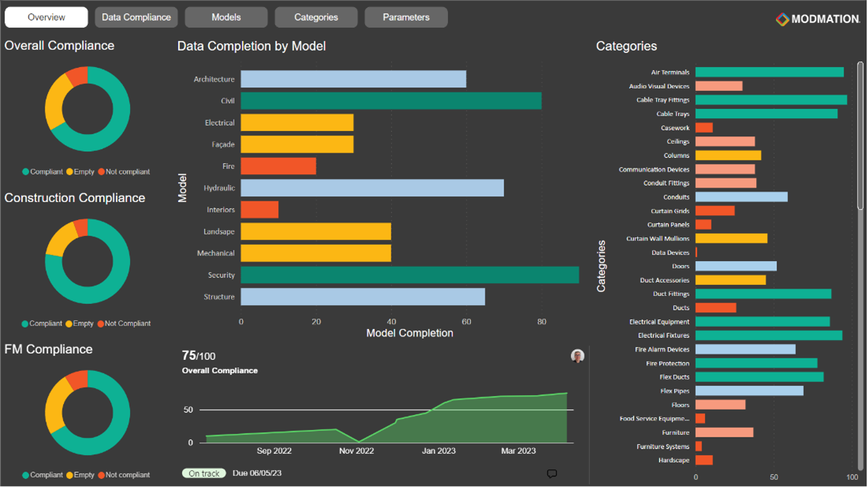
Task: Select the Interiors model bar
Action: [259, 210]
